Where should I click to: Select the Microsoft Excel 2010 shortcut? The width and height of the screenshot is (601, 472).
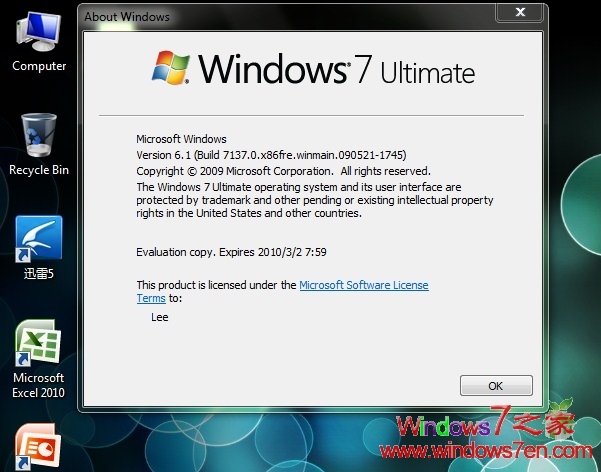pos(38,342)
